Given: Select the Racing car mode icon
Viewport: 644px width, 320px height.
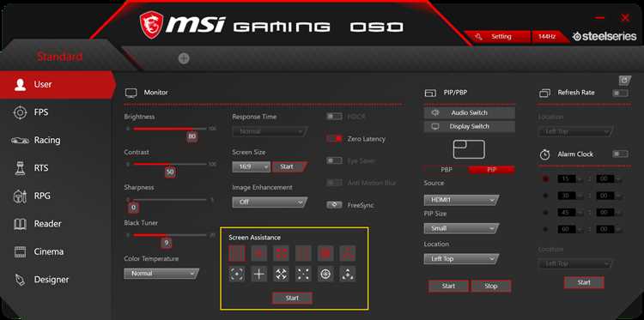Looking at the screenshot, I should [20, 141].
